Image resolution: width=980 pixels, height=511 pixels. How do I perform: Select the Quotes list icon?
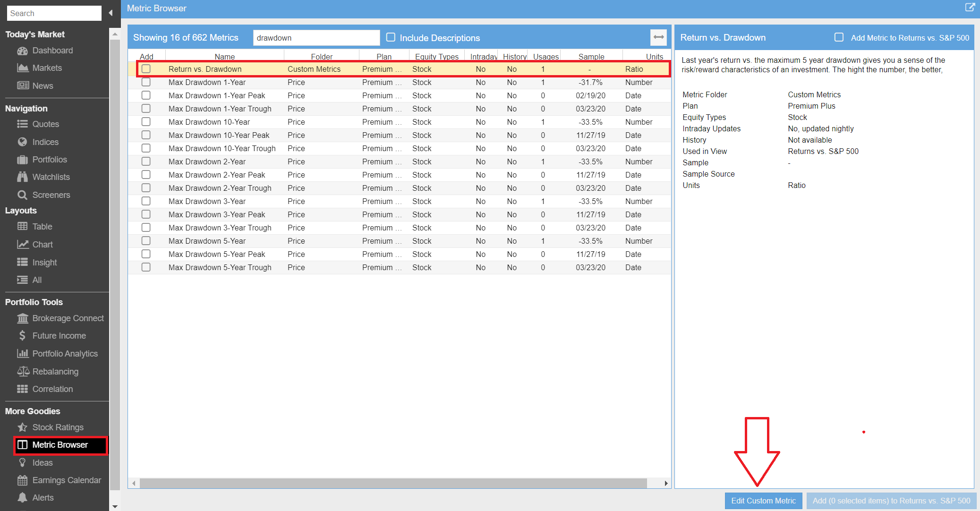[22, 124]
